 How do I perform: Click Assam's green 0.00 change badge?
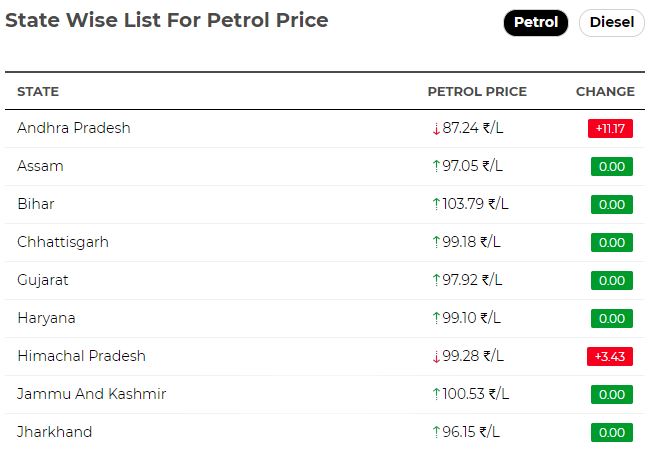tap(612, 166)
